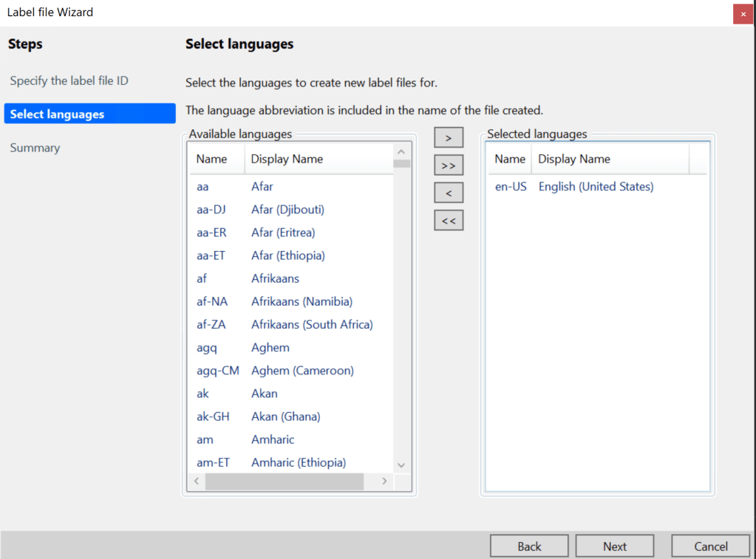Go to the Summary step
Image resolution: width=756 pixels, height=559 pixels.
click(x=35, y=148)
